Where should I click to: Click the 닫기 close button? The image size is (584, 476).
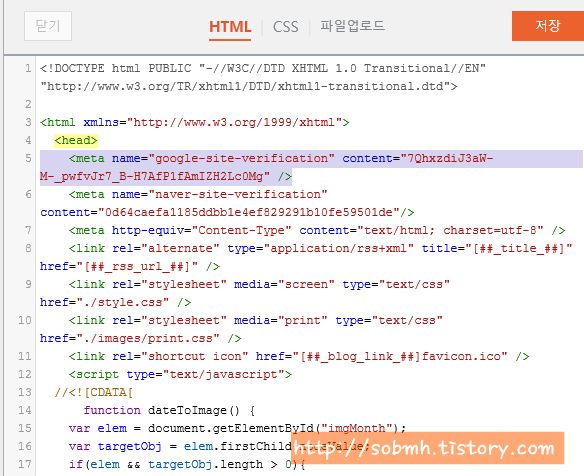48,26
